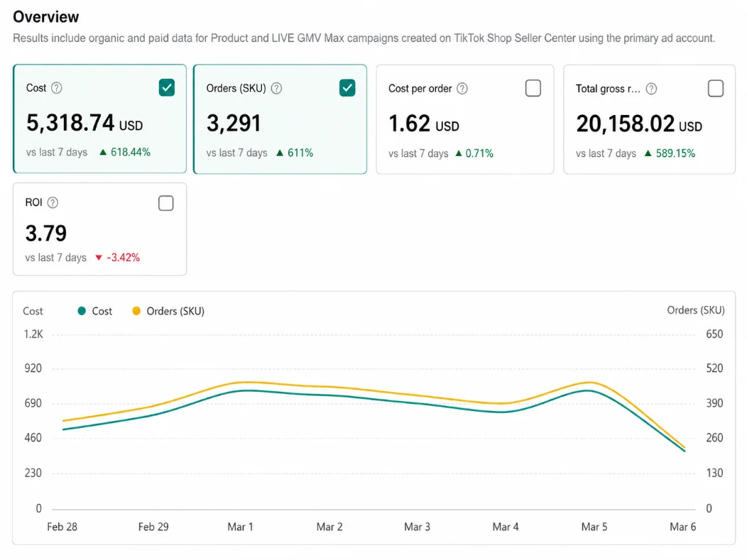Screen dimensions: 747x560
Task: Toggle the teal Cost legend dot
Action: pos(82,311)
